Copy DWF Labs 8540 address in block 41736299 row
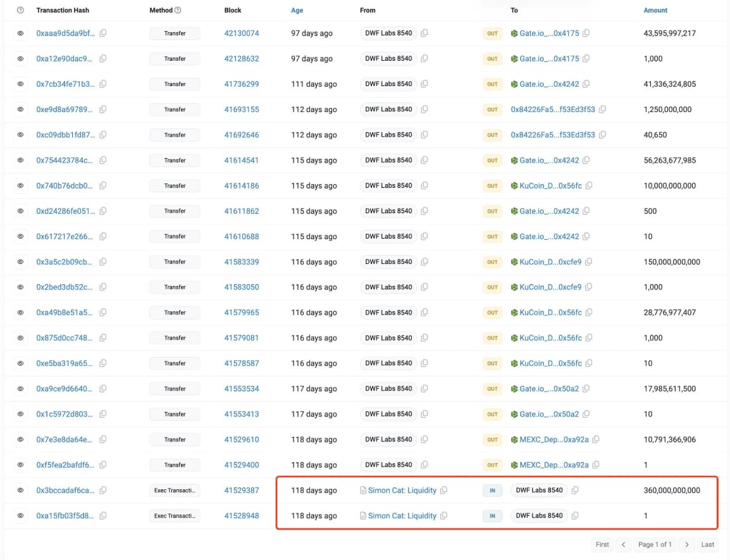This screenshot has width=730, height=560. point(424,84)
